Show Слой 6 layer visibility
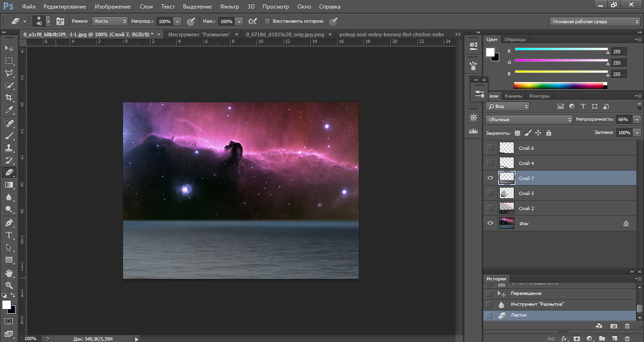This screenshot has width=644, height=342. coord(490,148)
